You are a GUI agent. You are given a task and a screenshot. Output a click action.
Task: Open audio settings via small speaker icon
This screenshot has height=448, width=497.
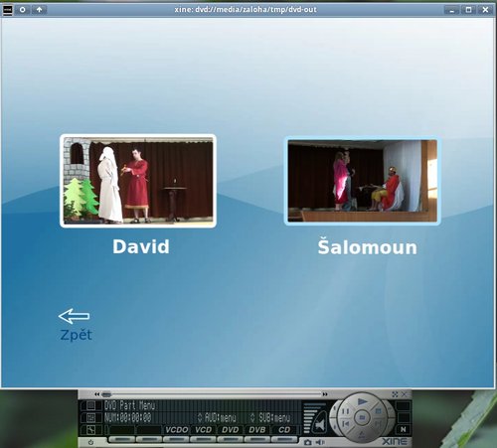point(320,442)
